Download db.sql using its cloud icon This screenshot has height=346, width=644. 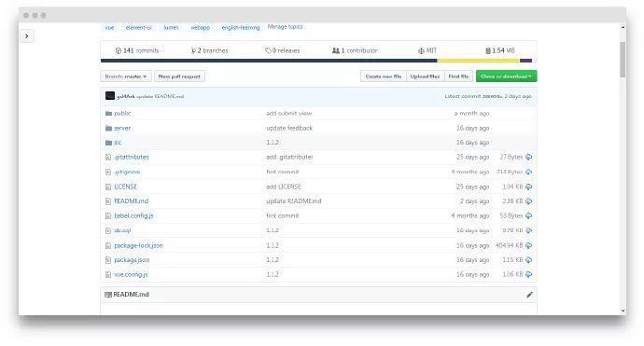[x=528, y=230]
